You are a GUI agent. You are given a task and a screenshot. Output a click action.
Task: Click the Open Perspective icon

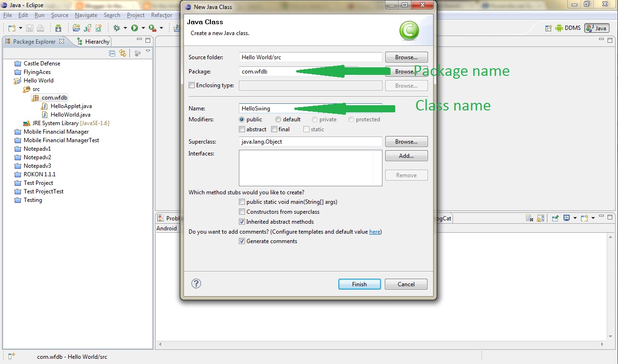548,28
